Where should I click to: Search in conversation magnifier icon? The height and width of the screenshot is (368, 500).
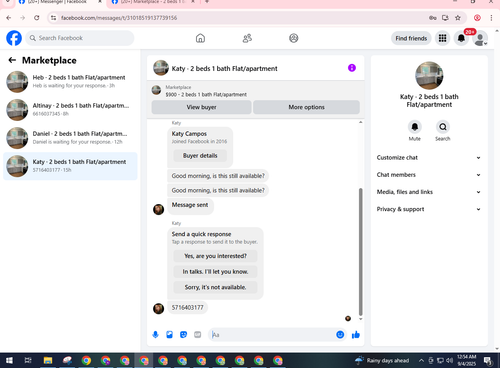point(443,127)
